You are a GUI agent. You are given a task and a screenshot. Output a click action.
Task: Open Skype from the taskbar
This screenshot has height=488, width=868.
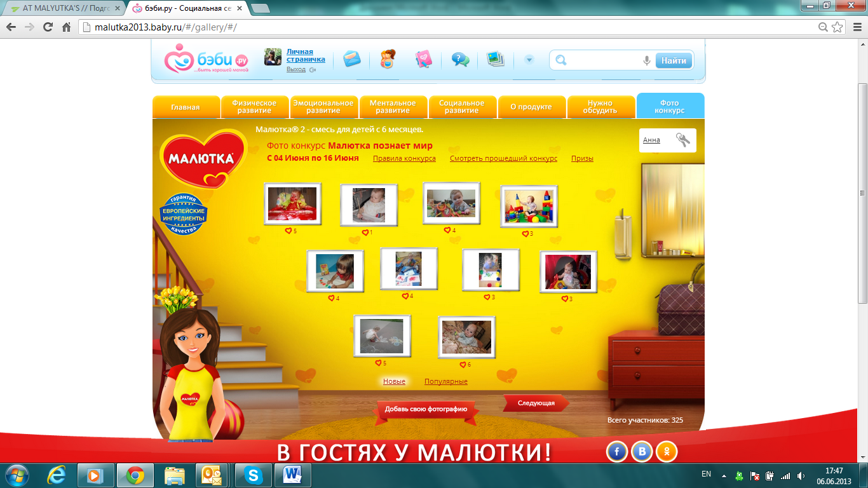coord(254,475)
